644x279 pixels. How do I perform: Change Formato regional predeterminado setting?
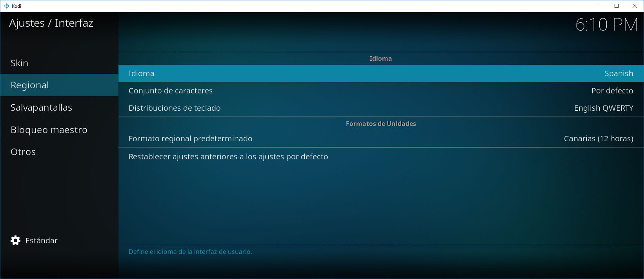[381, 139]
